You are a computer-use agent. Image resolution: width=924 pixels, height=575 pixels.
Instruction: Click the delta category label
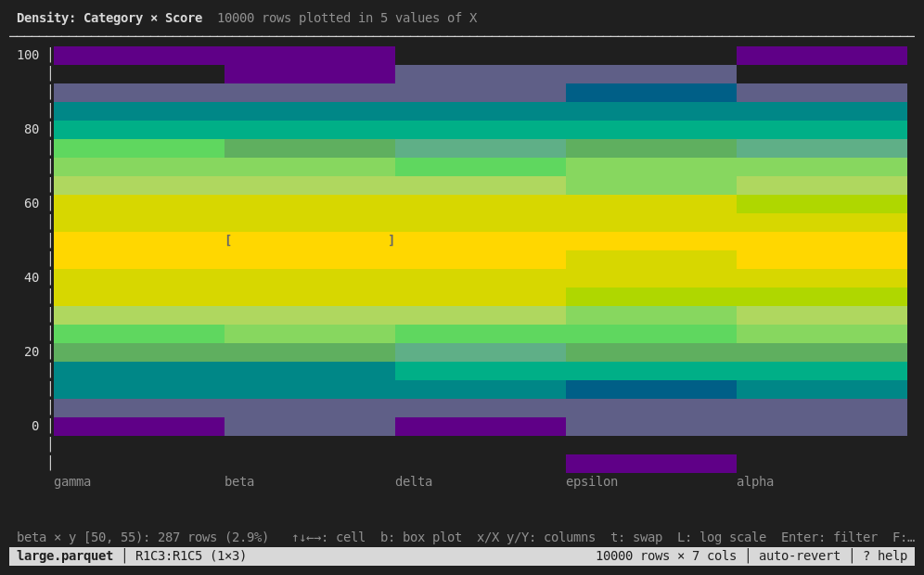414,482
